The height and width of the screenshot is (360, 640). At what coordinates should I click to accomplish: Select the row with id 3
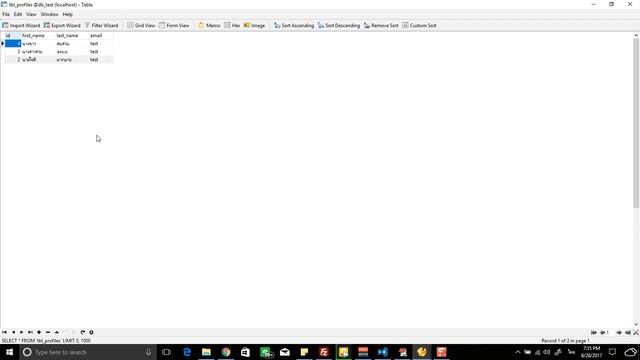[59, 51]
